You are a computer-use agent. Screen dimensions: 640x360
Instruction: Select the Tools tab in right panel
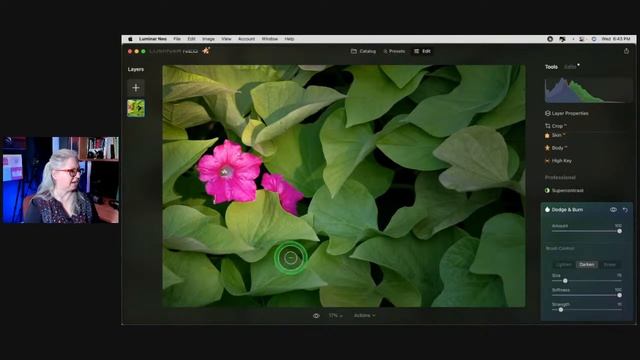pos(551,67)
